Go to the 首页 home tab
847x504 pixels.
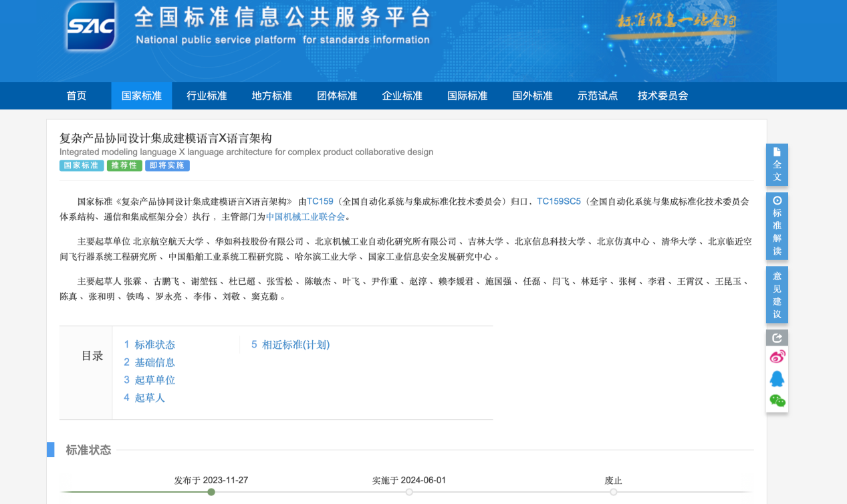pos(77,96)
